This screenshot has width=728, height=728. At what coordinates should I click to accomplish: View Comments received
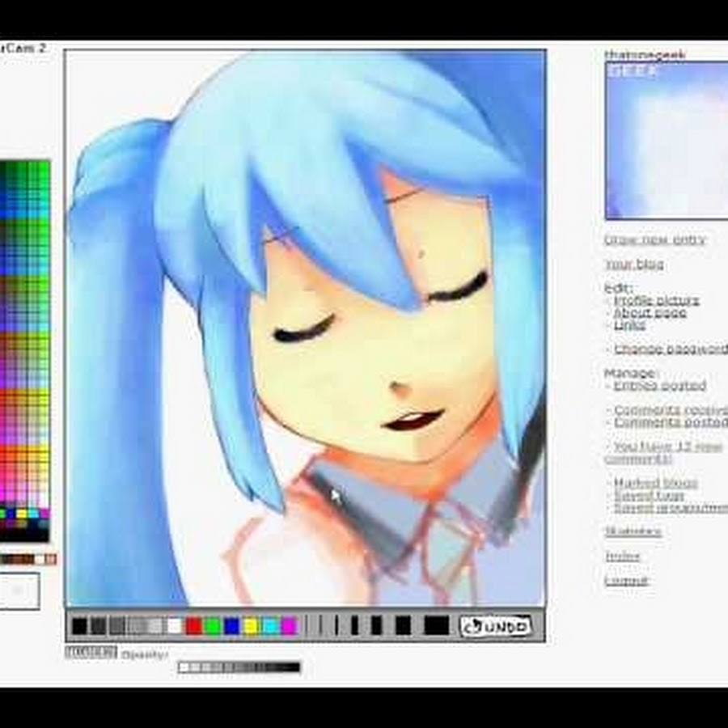pyautogui.click(x=671, y=410)
